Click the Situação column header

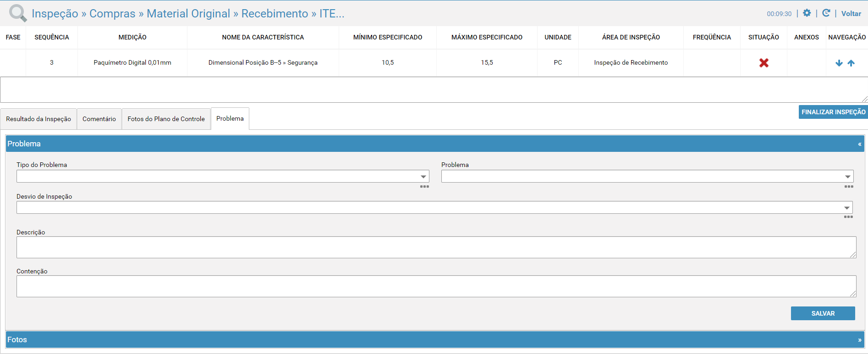click(764, 37)
